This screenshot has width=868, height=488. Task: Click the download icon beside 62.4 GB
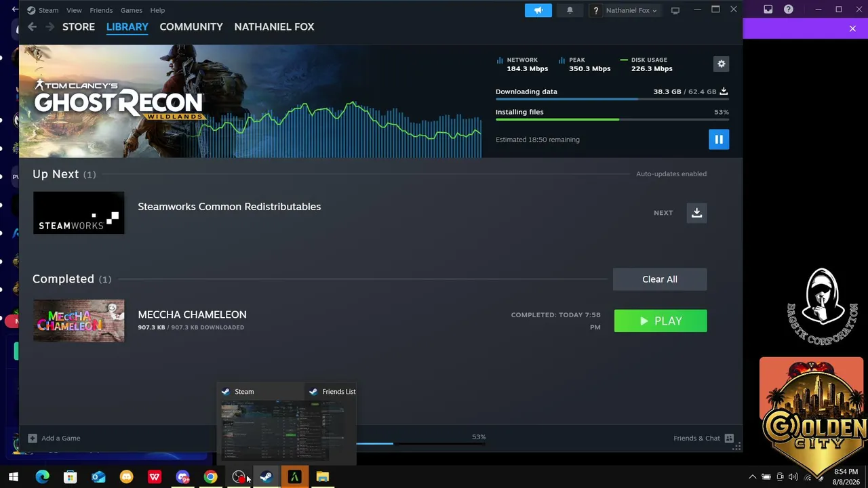(724, 91)
